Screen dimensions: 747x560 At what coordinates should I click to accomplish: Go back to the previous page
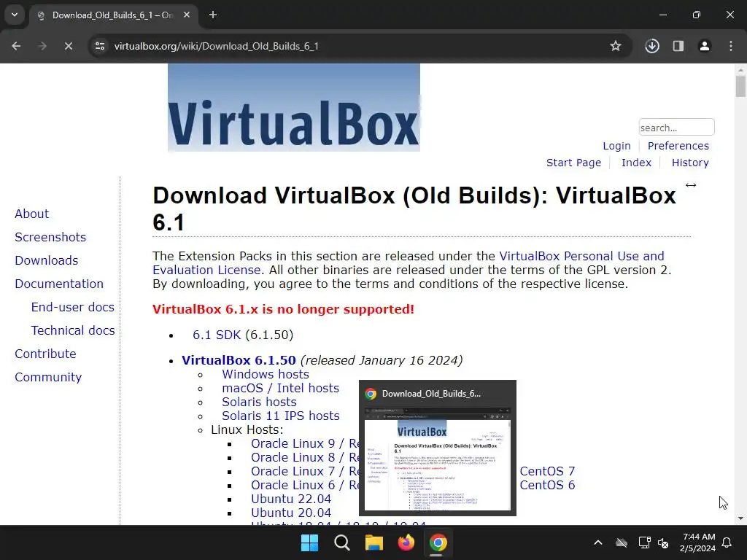tap(16, 46)
